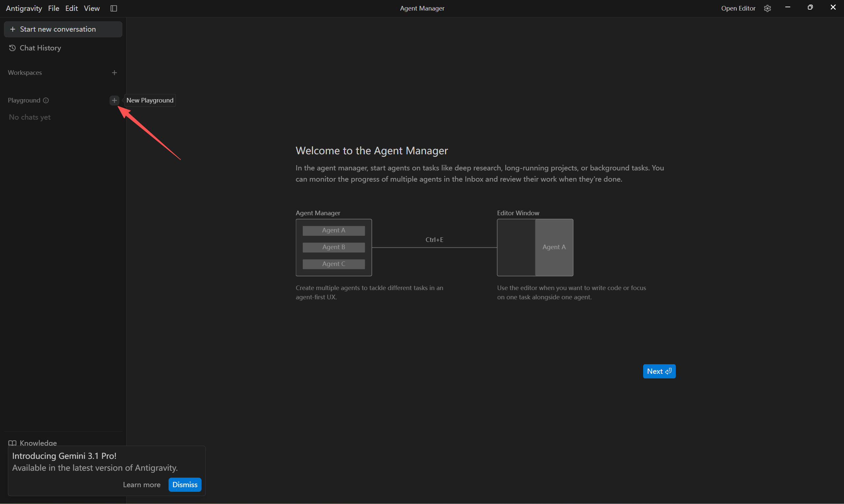Screen dimensions: 844x504
Task: Click the plus icon beside Workspaces
Action: [x=114, y=73]
